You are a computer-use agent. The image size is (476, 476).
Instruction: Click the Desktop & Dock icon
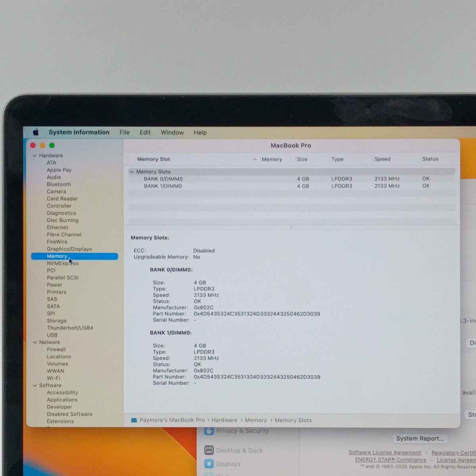coord(209,450)
